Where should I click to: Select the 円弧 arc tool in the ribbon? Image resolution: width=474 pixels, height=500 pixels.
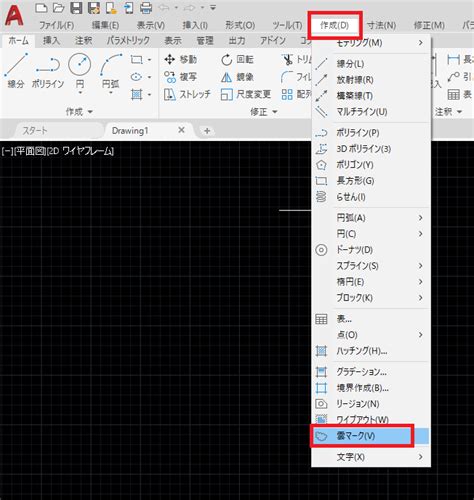tap(111, 71)
